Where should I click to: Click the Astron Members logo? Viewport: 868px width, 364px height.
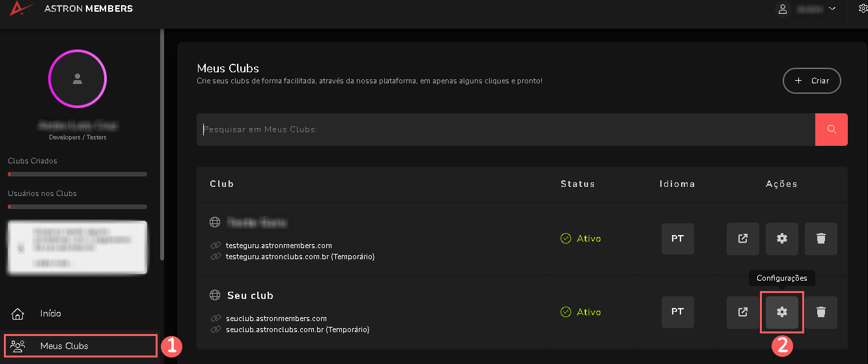20,9
